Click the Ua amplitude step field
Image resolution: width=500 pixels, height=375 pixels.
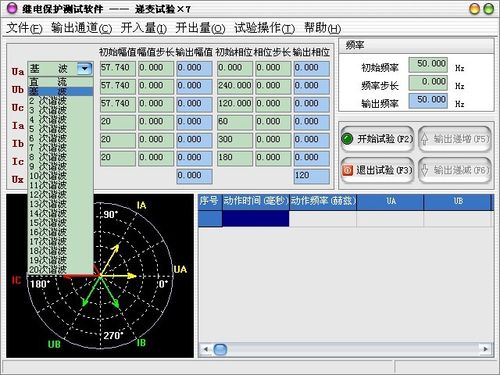coord(156,68)
